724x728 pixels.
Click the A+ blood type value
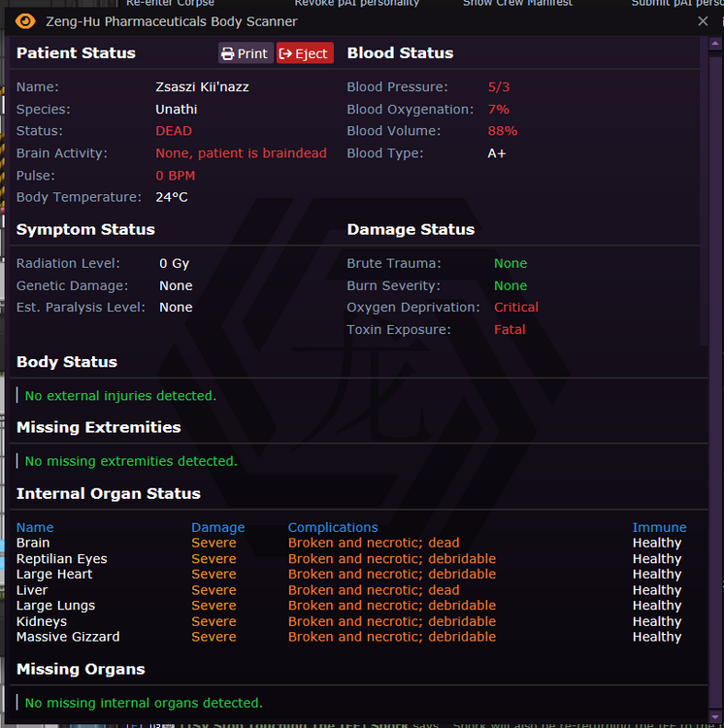coord(497,152)
